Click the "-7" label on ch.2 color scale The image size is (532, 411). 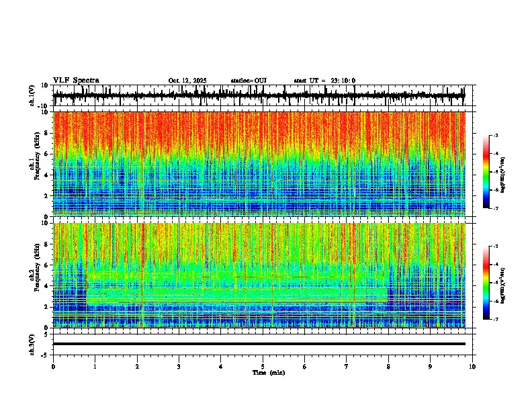click(x=496, y=320)
